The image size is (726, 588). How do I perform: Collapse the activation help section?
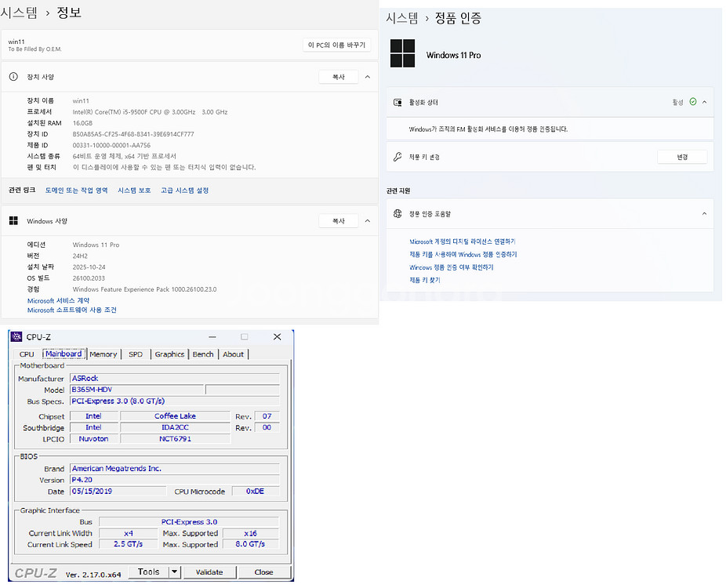(x=704, y=214)
